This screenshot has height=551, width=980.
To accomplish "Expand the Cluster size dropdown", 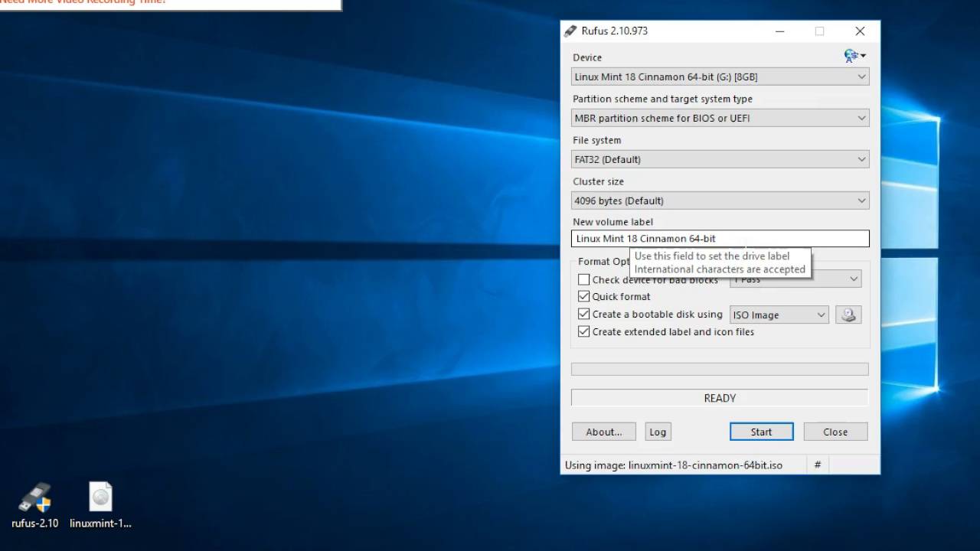I will point(720,201).
